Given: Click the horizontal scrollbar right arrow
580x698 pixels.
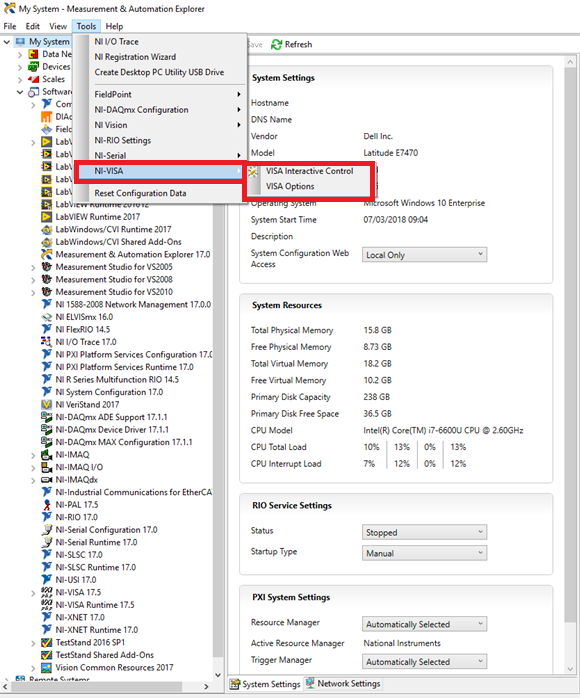Looking at the screenshot, I should coord(206,686).
